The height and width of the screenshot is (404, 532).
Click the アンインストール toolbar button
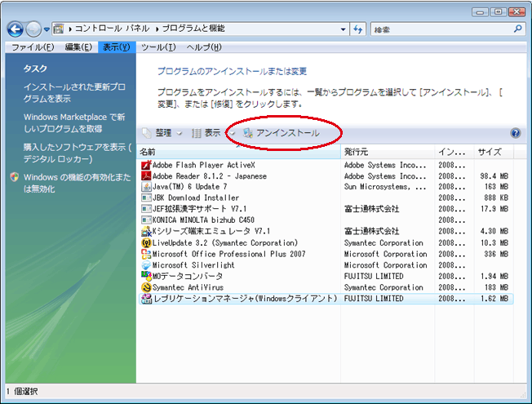click(x=282, y=133)
